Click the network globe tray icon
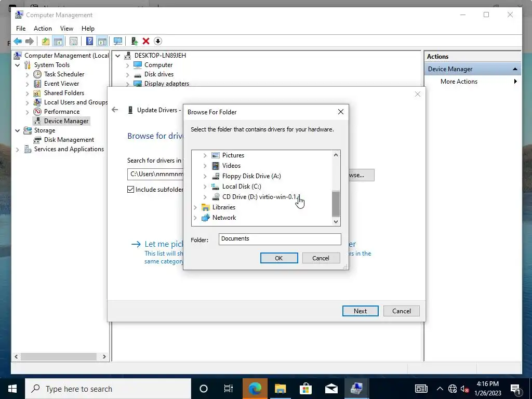Viewport: 532px width, 399px height. pyautogui.click(x=453, y=389)
